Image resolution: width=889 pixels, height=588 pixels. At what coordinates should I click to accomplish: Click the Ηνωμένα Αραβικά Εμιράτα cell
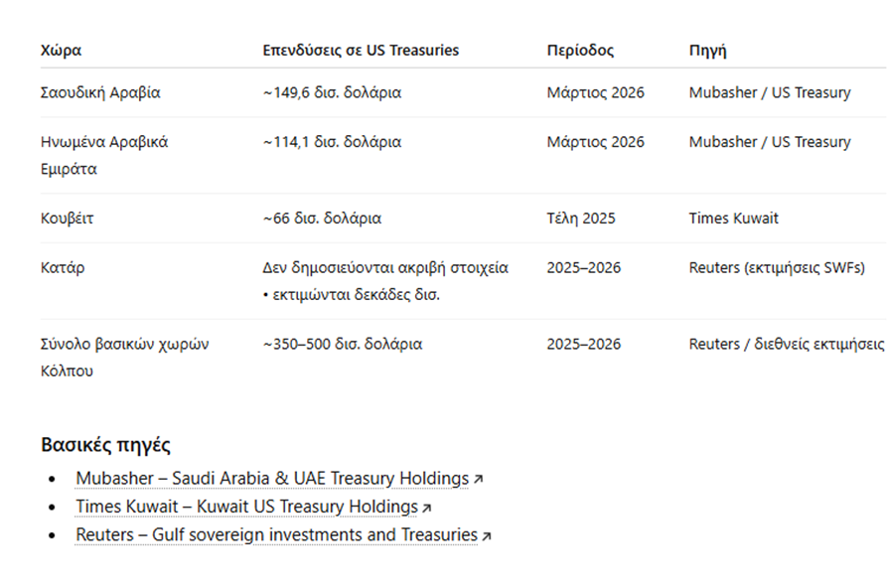pyautogui.click(x=104, y=155)
